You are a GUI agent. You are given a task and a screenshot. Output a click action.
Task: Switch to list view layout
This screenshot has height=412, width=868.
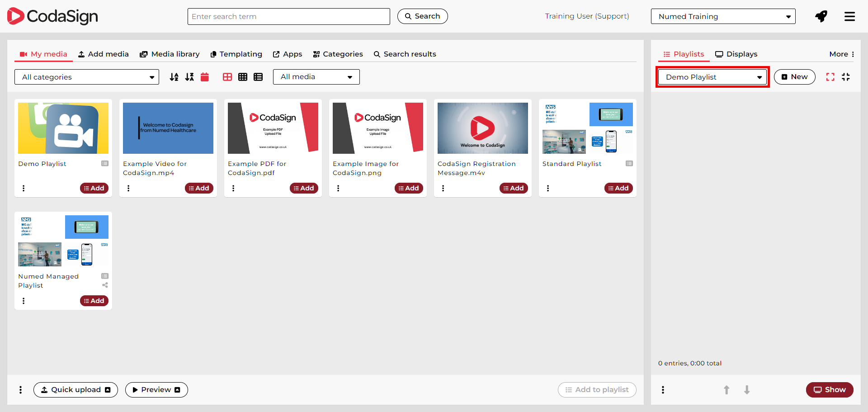click(258, 77)
